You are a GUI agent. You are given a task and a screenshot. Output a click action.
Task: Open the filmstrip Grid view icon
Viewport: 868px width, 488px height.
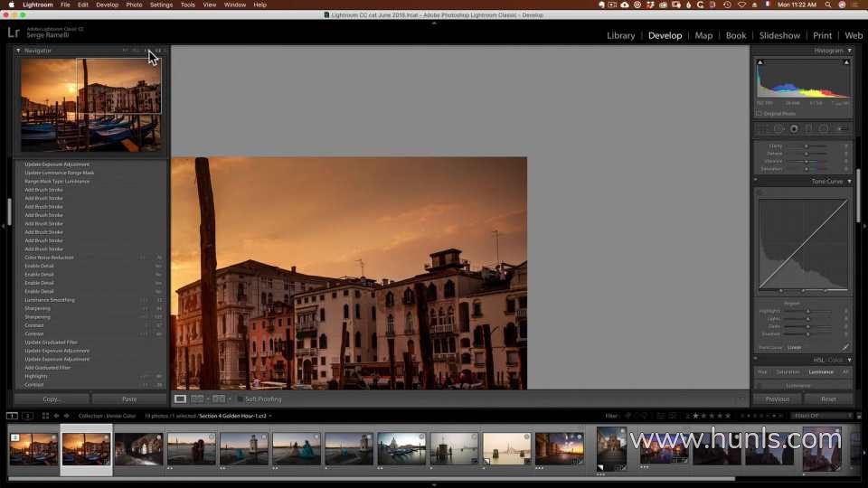click(45, 416)
